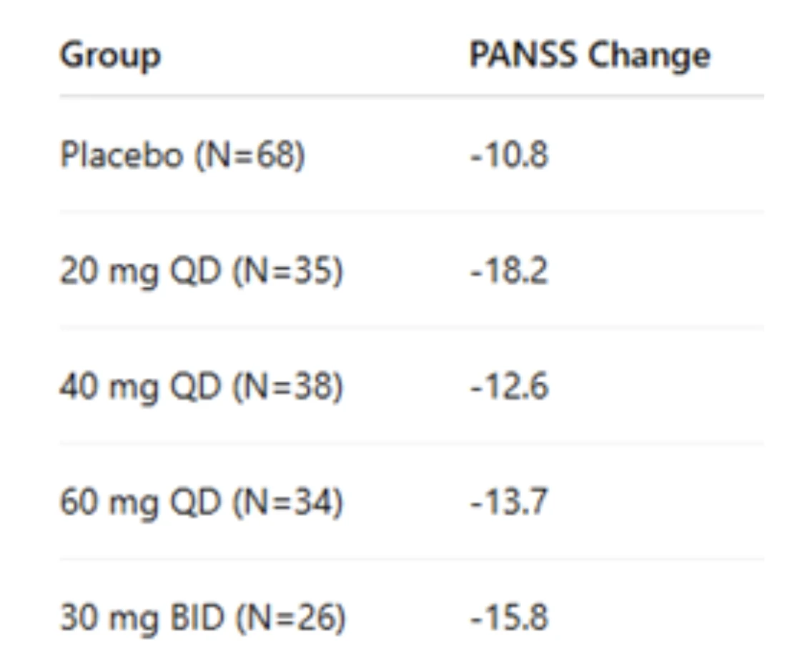The width and height of the screenshot is (792, 672).
Task: Select the 30 mg BID (N=26) cell
Action: tap(202, 618)
